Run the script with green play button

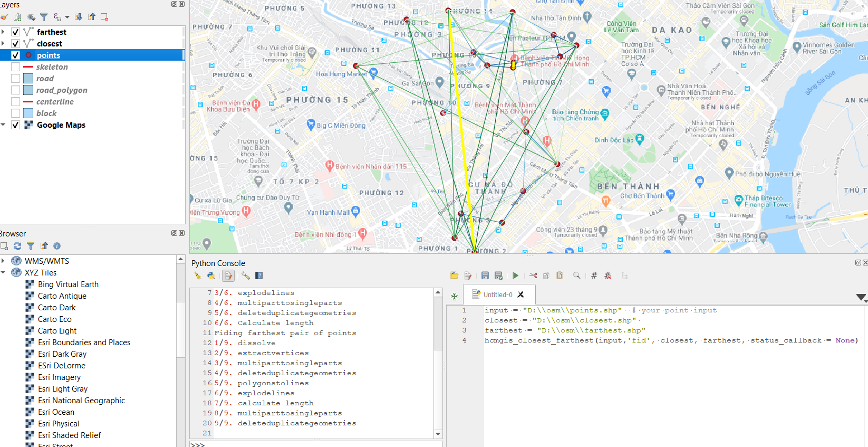point(515,275)
